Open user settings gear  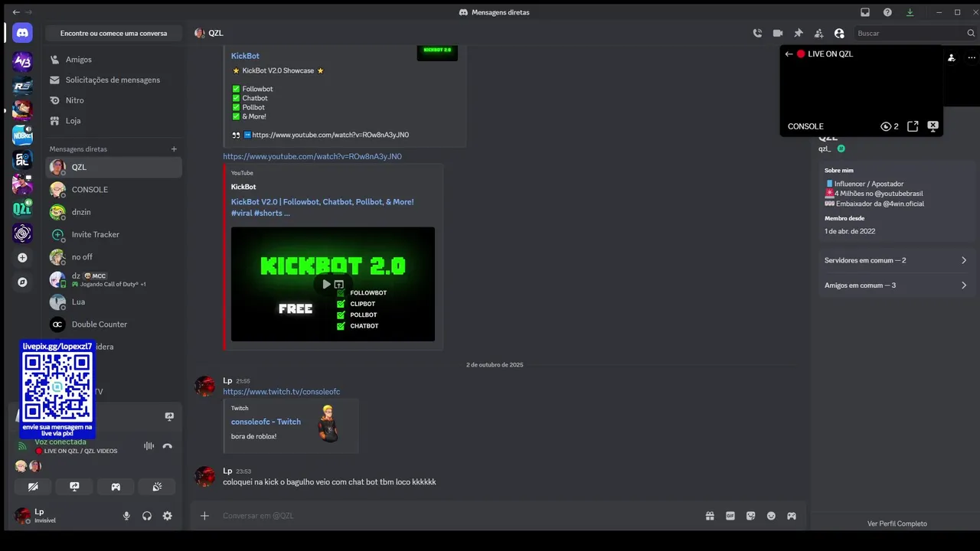168,516
